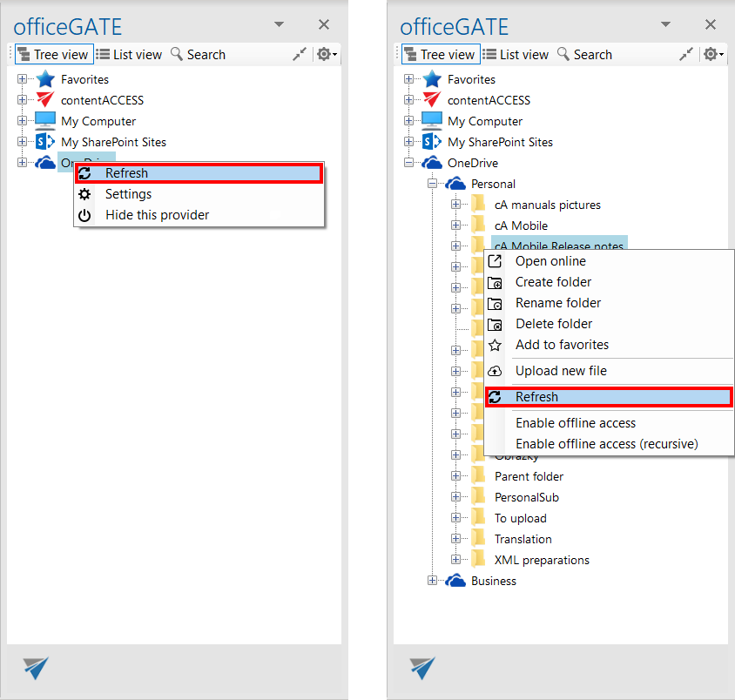Click paper plane logo at left panel bottom

pyautogui.click(x=36, y=668)
